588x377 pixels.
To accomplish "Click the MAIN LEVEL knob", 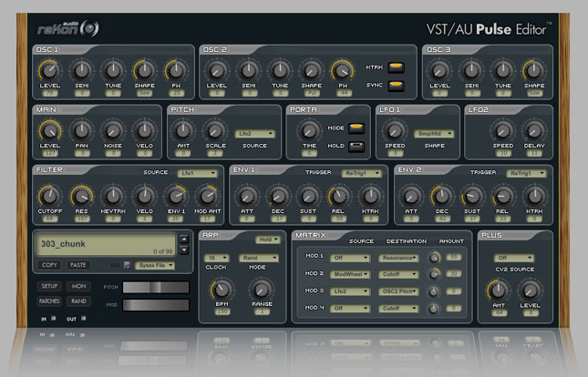I will [x=50, y=130].
